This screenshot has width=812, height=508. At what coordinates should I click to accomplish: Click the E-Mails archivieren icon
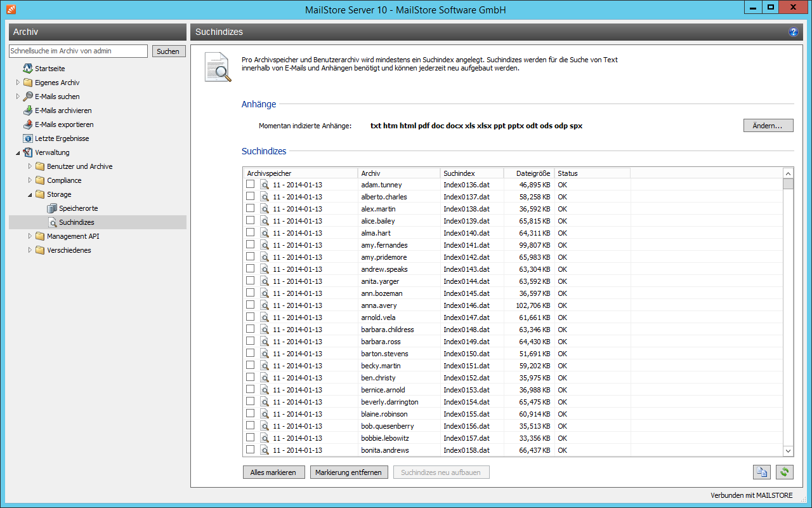[28, 110]
